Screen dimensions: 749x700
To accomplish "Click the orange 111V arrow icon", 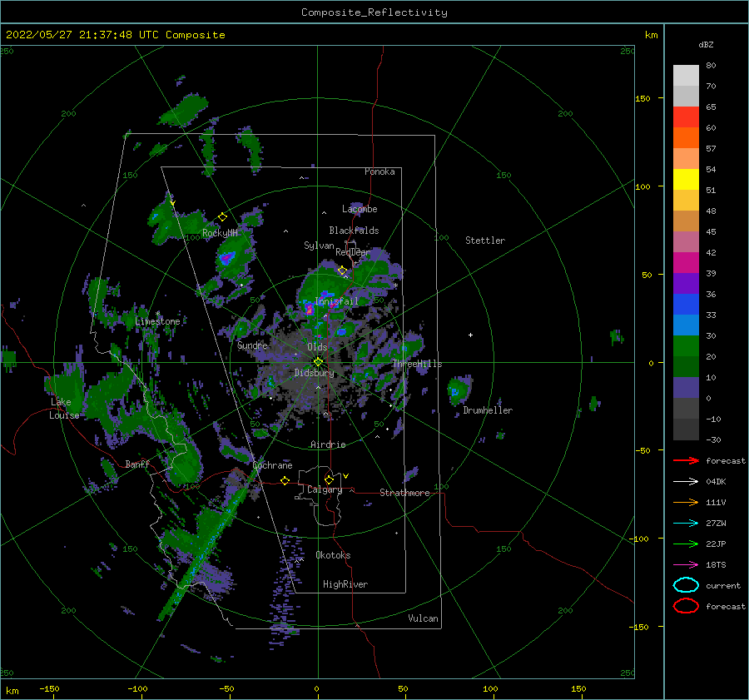I will click(686, 502).
